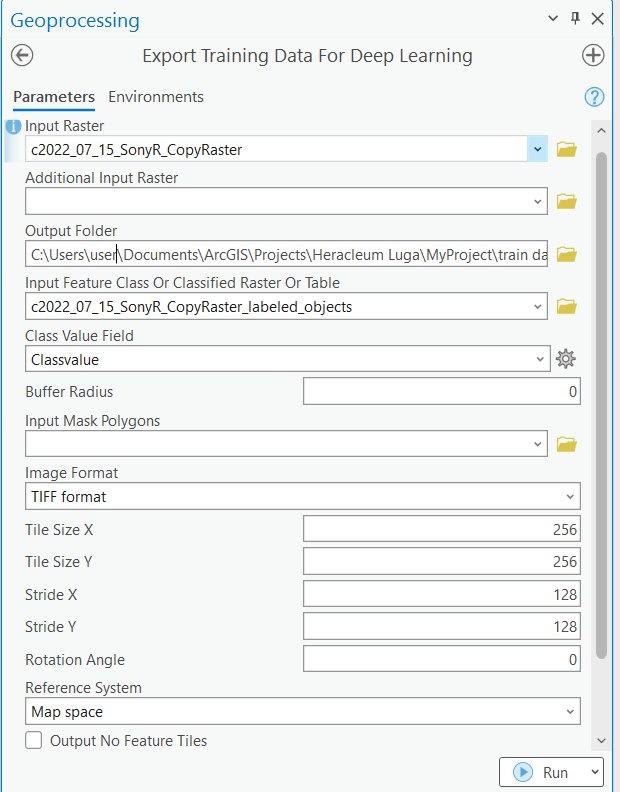This screenshot has width=620, height=792.
Task: Click the Tile Size X input field
Action: 441,530
